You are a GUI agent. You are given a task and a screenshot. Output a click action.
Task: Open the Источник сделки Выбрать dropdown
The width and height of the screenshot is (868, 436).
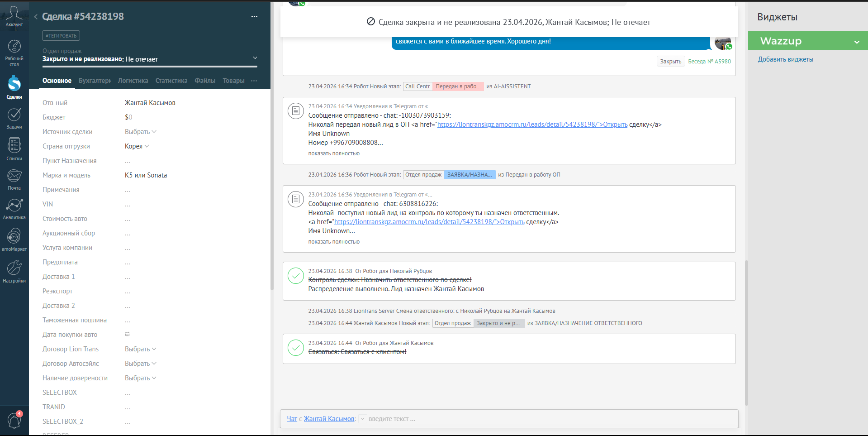141,132
